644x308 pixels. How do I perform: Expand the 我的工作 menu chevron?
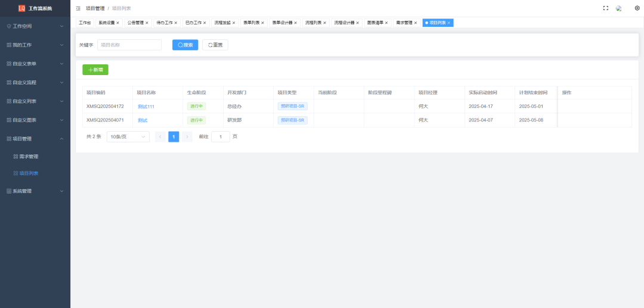point(61,45)
